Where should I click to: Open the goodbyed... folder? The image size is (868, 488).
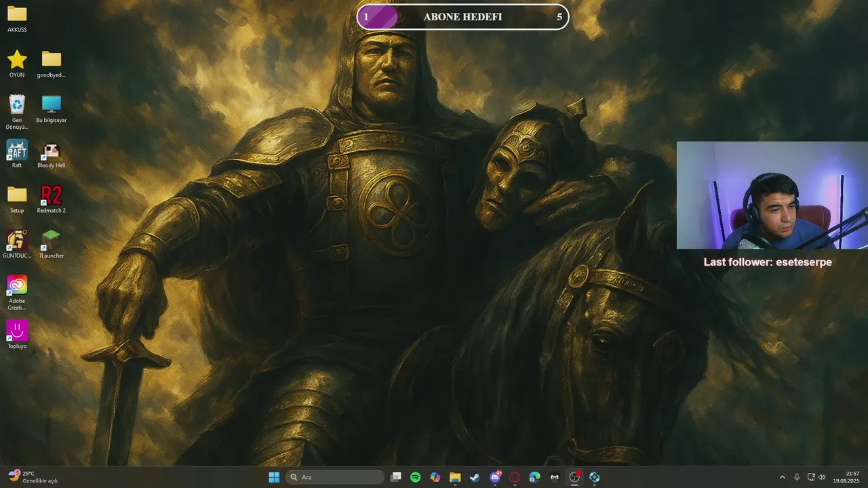pos(52,64)
